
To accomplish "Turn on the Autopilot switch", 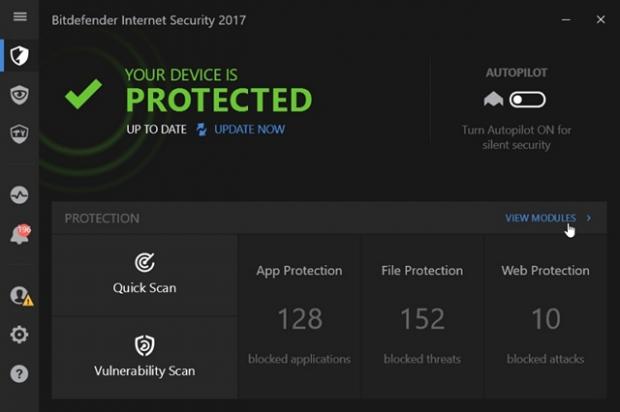I will pyautogui.click(x=527, y=99).
